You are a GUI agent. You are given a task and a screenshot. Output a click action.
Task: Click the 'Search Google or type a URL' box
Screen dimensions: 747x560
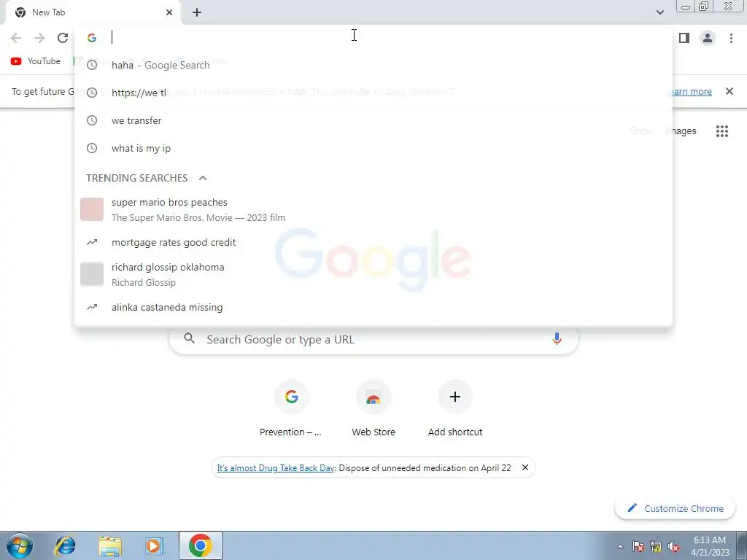(x=373, y=340)
